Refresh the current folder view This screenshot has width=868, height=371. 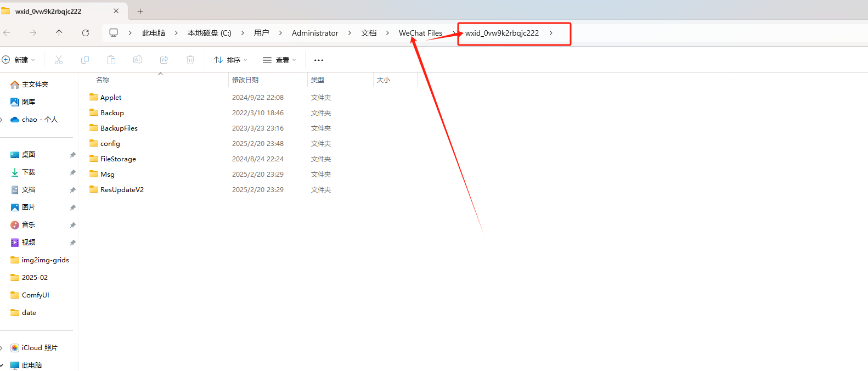coord(86,33)
